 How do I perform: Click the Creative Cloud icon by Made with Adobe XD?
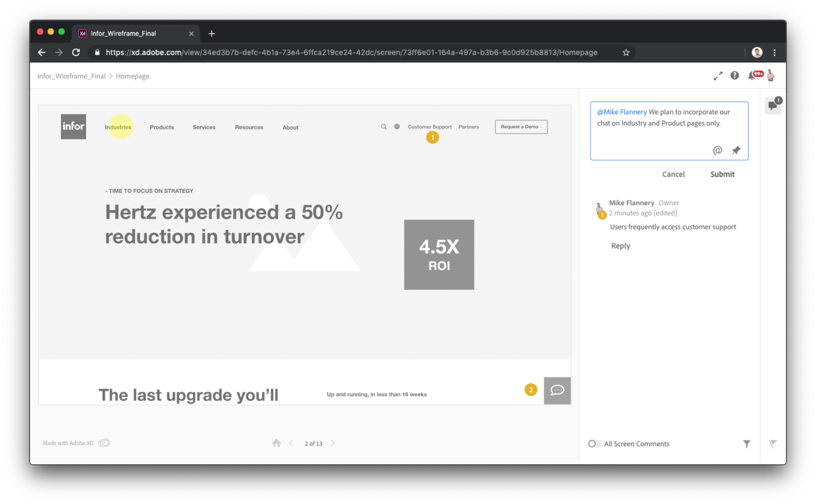click(x=104, y=443)
